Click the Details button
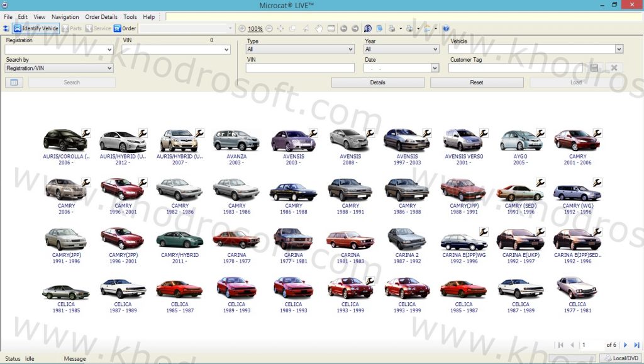Viewport: 644px width, 364px height. tap(378, 82)
